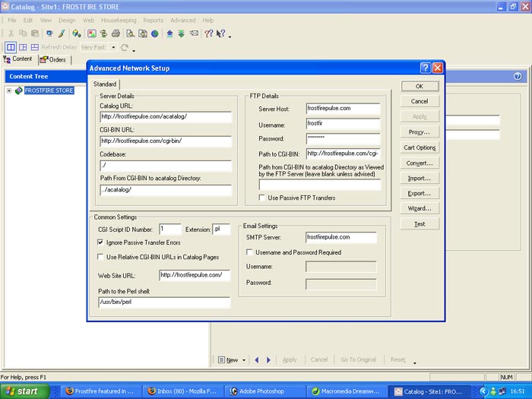Click the printer icon in the toolbar
532x399 pixels.
click(116, 33)
